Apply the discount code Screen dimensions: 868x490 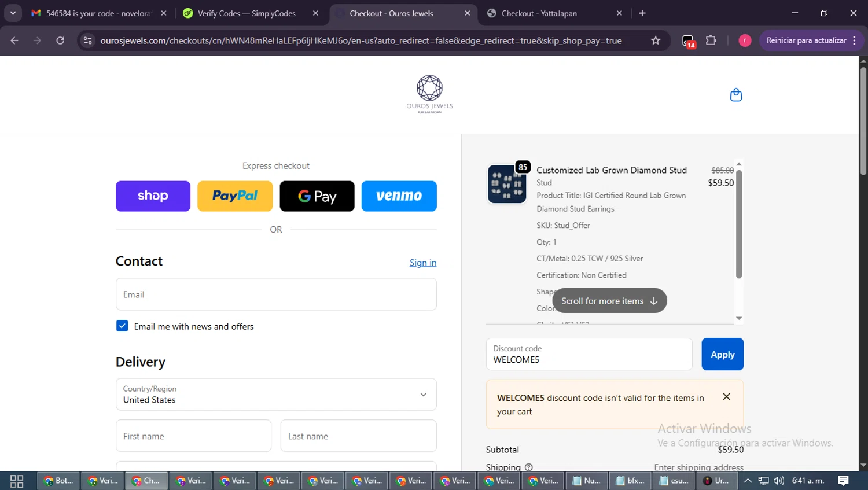722,354
